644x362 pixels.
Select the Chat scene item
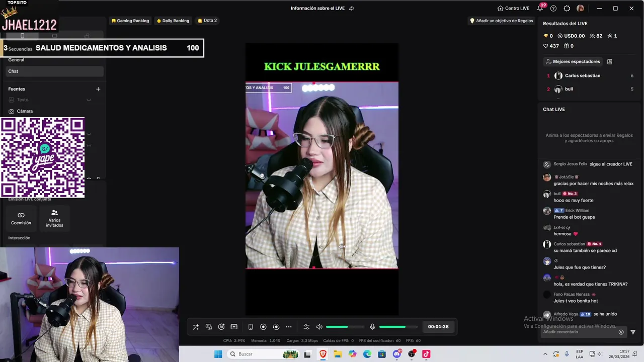point(54,71)
